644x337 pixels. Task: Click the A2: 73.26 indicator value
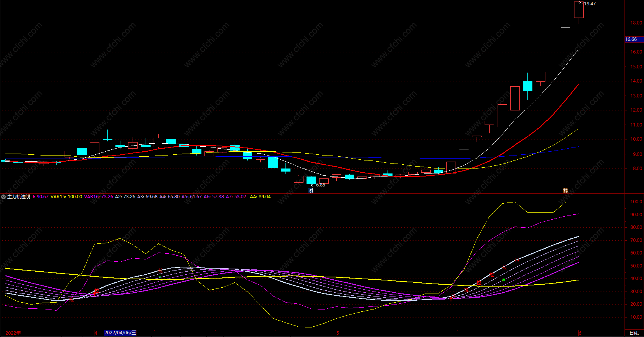click(125, 197)
